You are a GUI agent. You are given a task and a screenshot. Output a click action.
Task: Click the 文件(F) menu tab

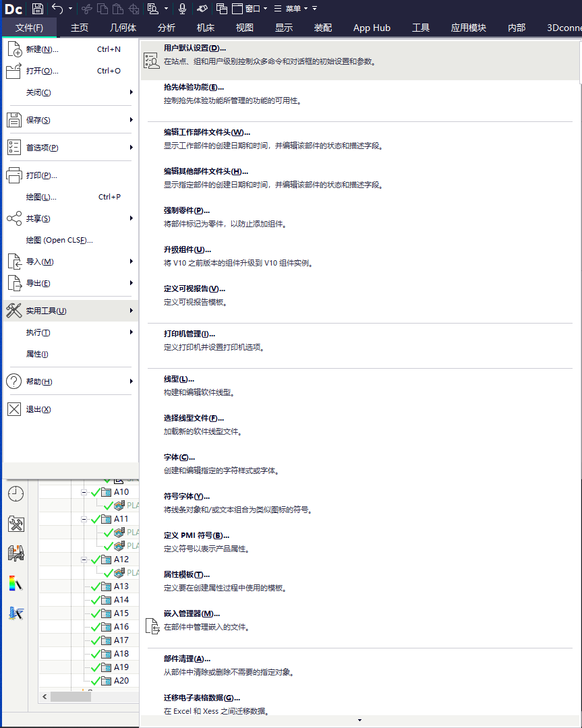29,28
